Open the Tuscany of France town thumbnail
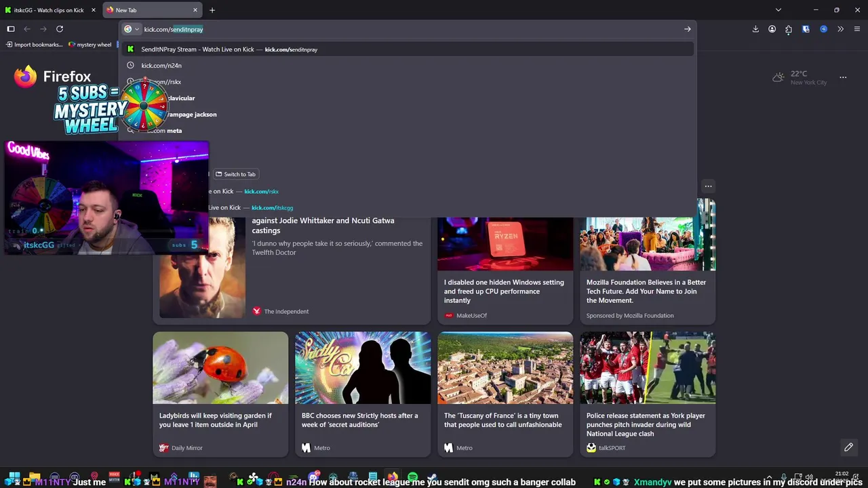 coord(505,367)
